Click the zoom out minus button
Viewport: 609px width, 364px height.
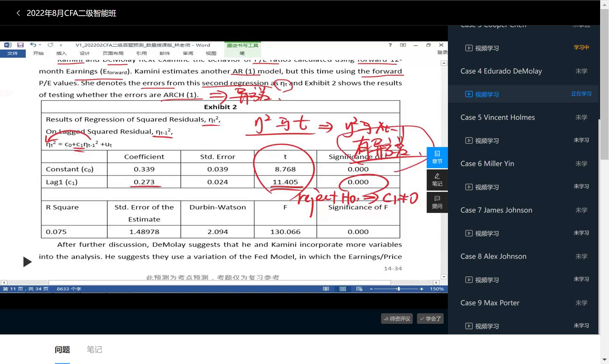[371, 289]
